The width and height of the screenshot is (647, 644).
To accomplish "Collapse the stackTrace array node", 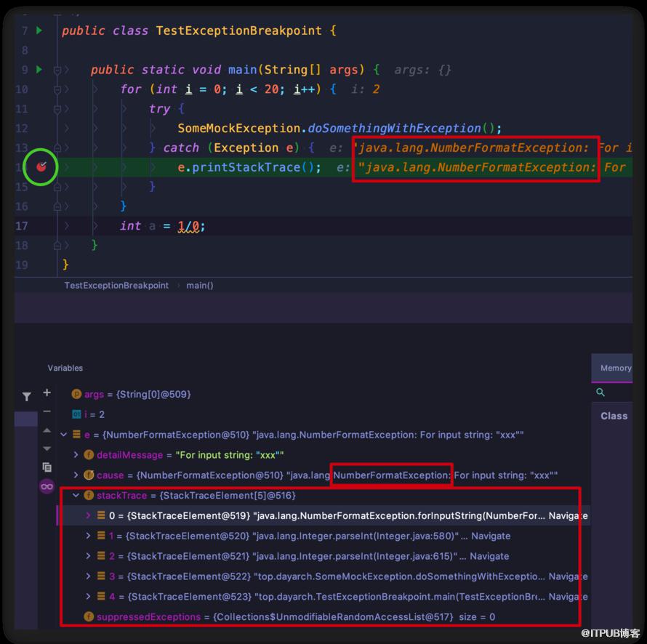I will (x=76, y=495).
